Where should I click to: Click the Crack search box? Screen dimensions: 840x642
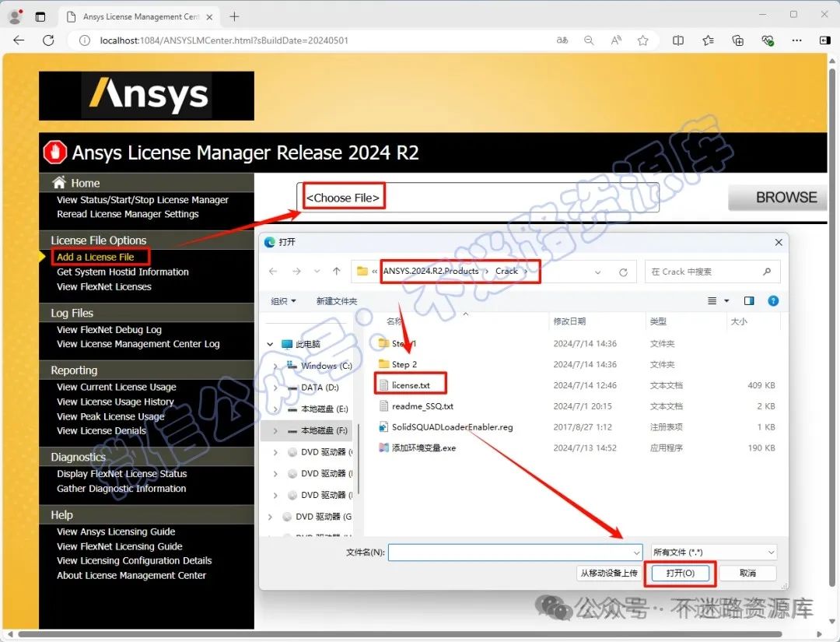(x=712, y=272)
